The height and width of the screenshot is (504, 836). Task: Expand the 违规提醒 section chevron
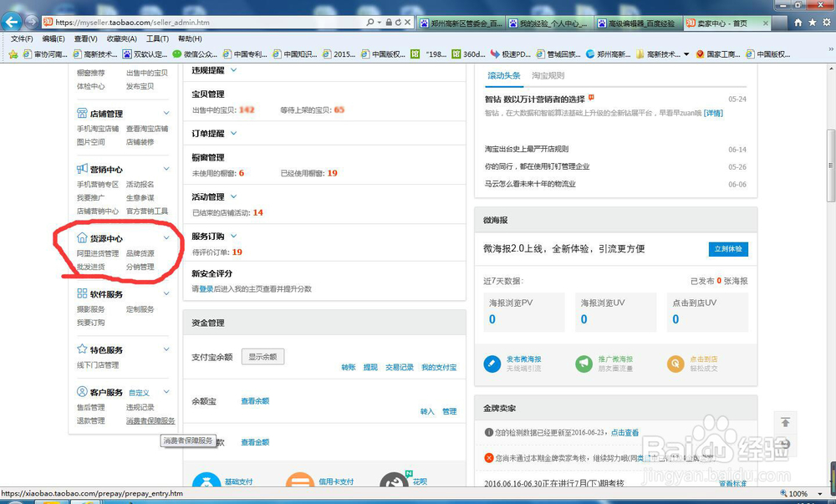point(233,70)
